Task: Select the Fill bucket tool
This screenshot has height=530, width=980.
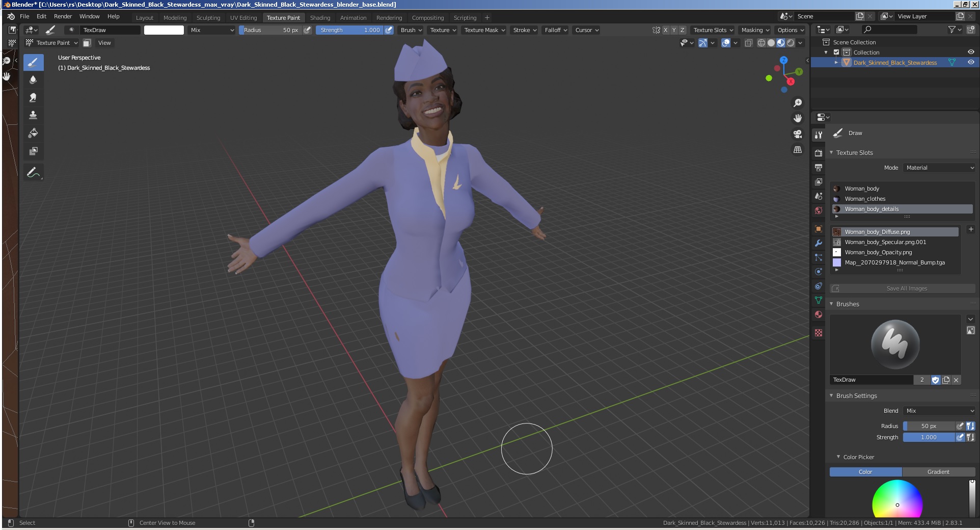Action: click(x=33, y=133)
